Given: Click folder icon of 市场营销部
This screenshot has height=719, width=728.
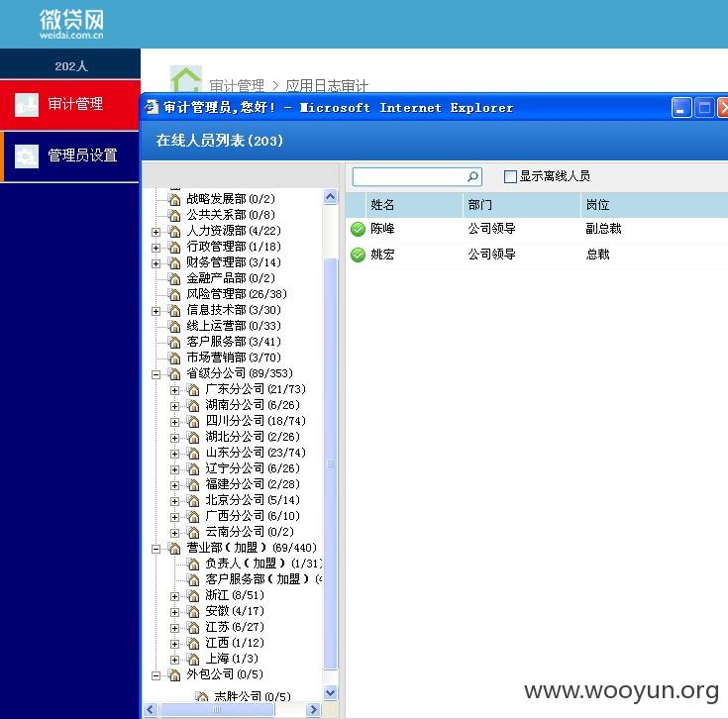Looking at the screenshot, I should coord(174,358).
